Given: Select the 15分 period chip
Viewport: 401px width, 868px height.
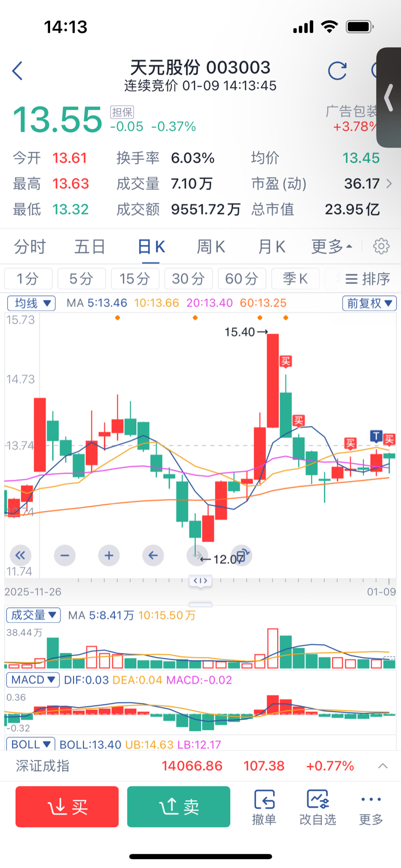Looking at the screenshot, I should (x=135, y=279).
